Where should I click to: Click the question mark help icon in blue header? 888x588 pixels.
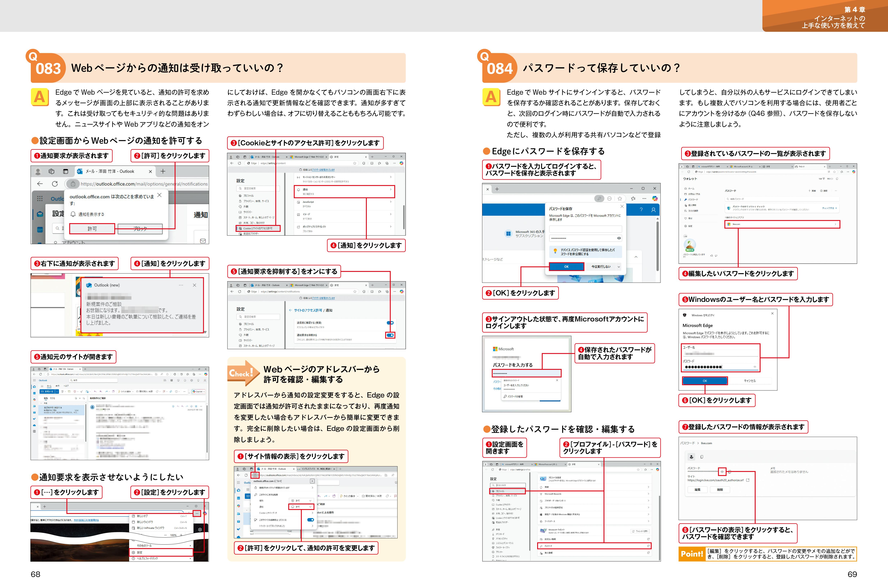point(641,210)
